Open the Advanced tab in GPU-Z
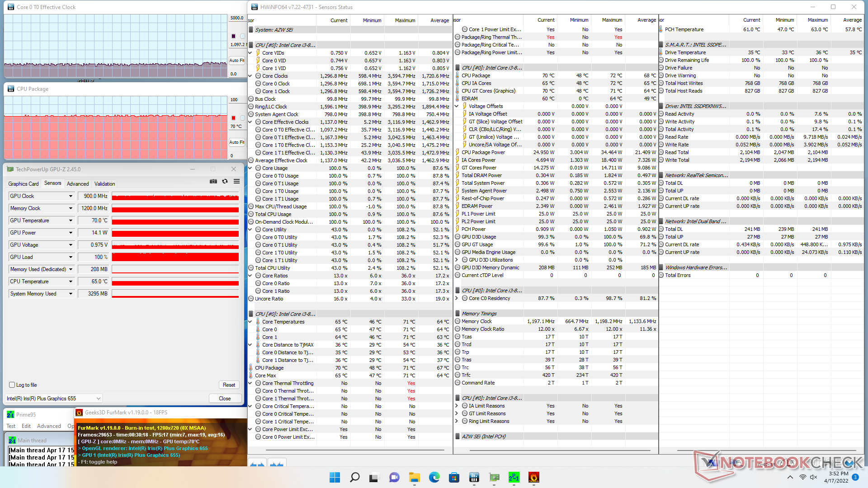868x488 pixels. pos(78,184)
